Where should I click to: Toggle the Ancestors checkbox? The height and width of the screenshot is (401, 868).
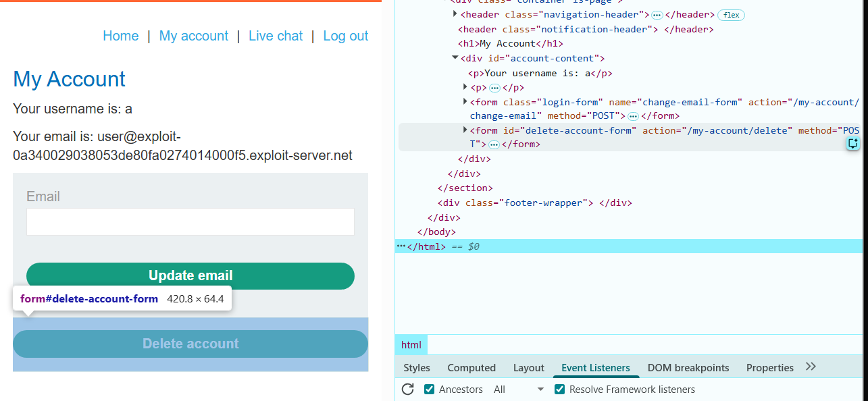[429, 389]
